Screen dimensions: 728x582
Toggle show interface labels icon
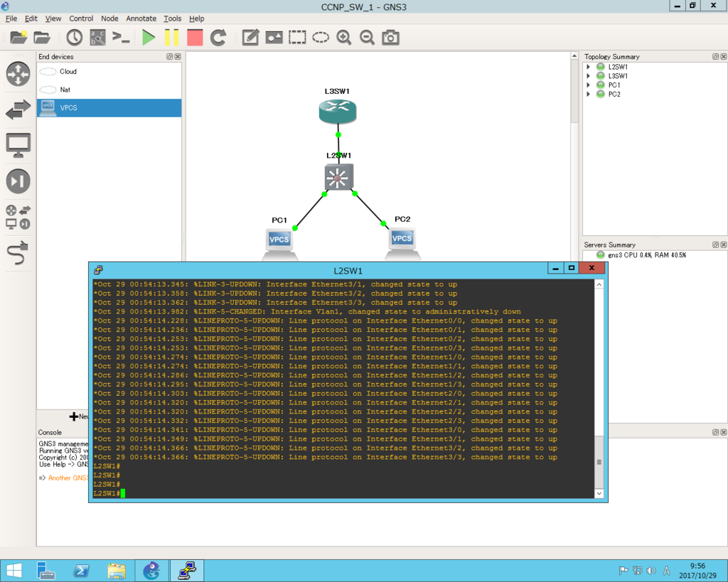(x=97, y=37)
